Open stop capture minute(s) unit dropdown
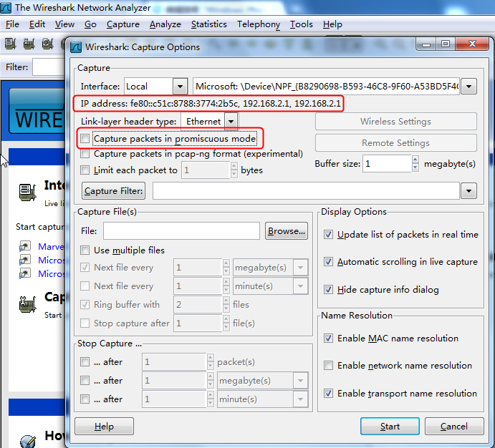The image size is (495, 448). tap(300, 399)
